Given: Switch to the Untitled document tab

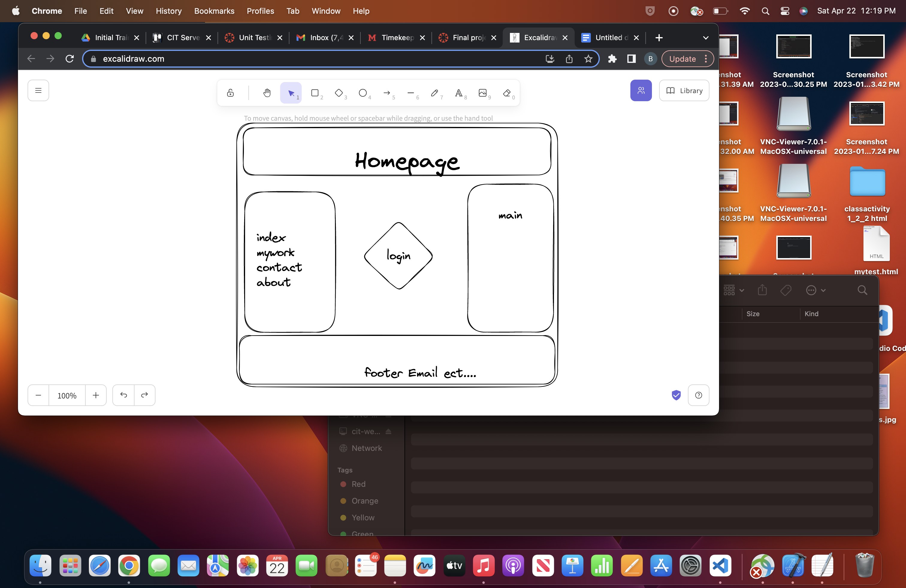Looking at the screenshot, I should pos(611,38).
